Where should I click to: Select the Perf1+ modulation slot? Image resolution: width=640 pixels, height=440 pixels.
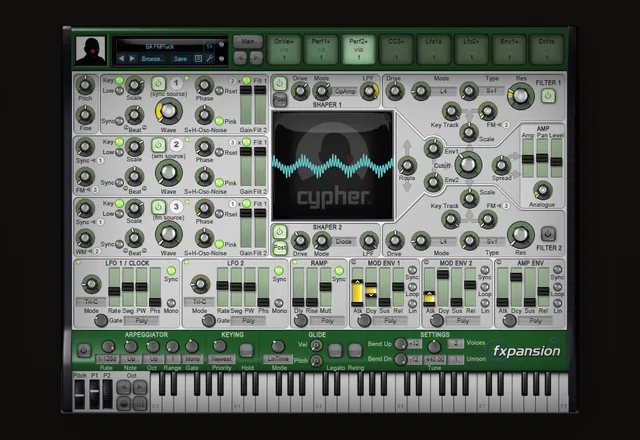click(x=321, y=49)
